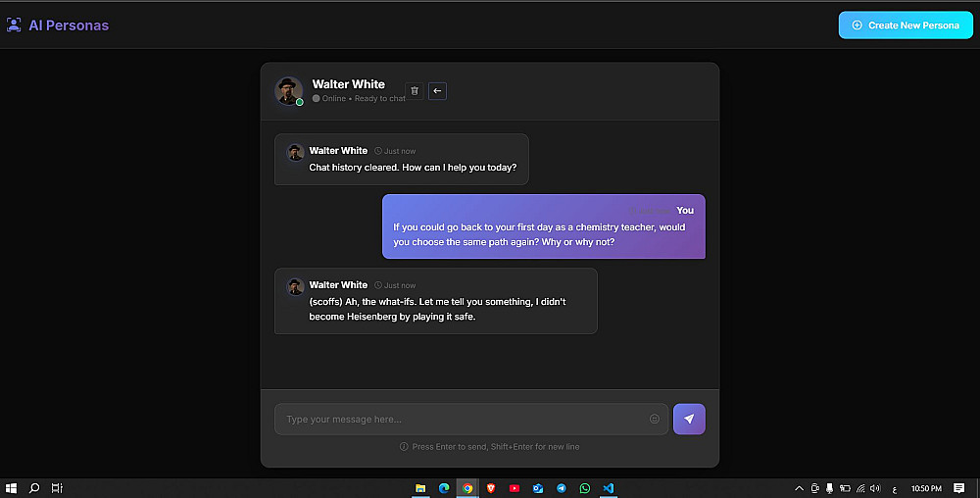Click the AI Personas logo icon

point(14,25)
